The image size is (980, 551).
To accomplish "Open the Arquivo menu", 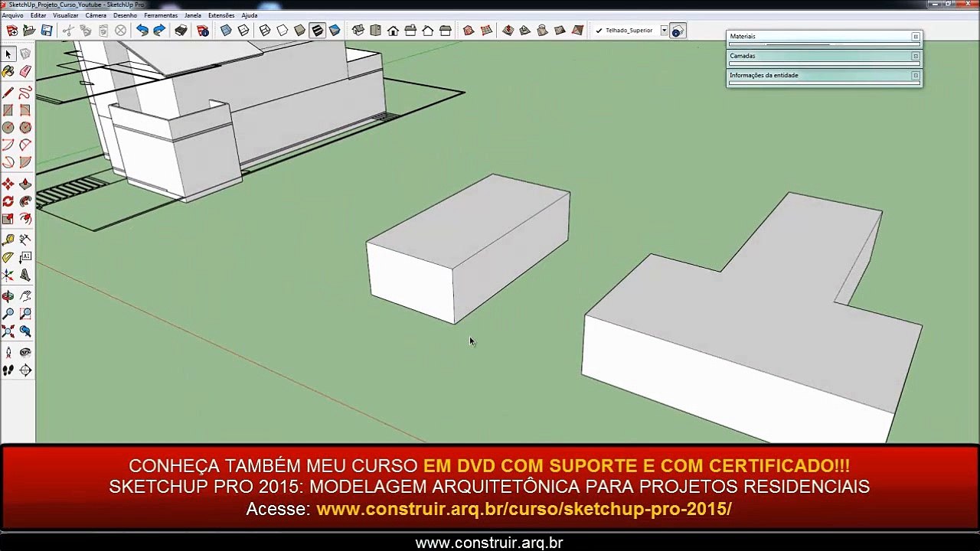I will pos(12,15).
